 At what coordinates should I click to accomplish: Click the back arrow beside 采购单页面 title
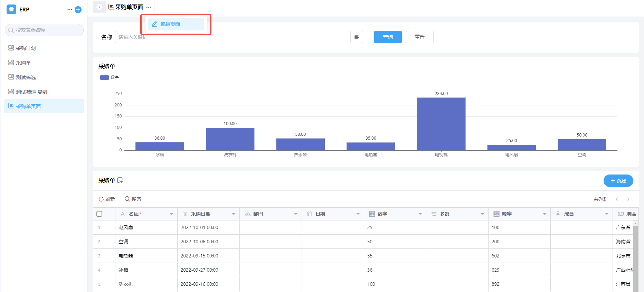click(100, 7)
